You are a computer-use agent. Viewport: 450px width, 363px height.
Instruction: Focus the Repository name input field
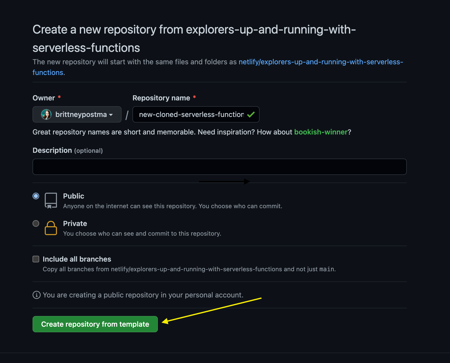[x=196, y=115]
